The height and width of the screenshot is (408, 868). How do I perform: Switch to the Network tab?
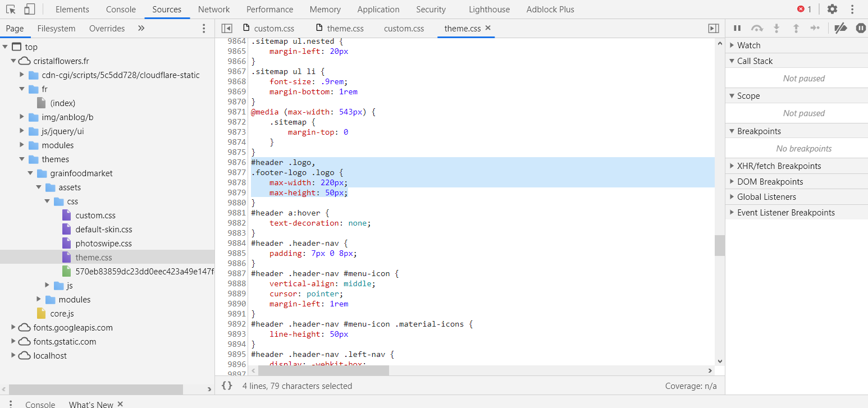click(214, 10)
